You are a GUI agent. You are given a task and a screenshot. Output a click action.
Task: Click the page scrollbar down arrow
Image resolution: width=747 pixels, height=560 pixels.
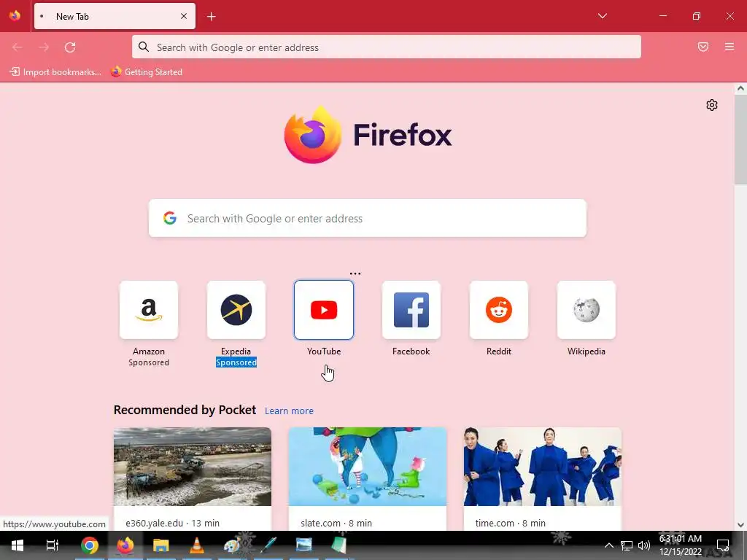[740, 525]
